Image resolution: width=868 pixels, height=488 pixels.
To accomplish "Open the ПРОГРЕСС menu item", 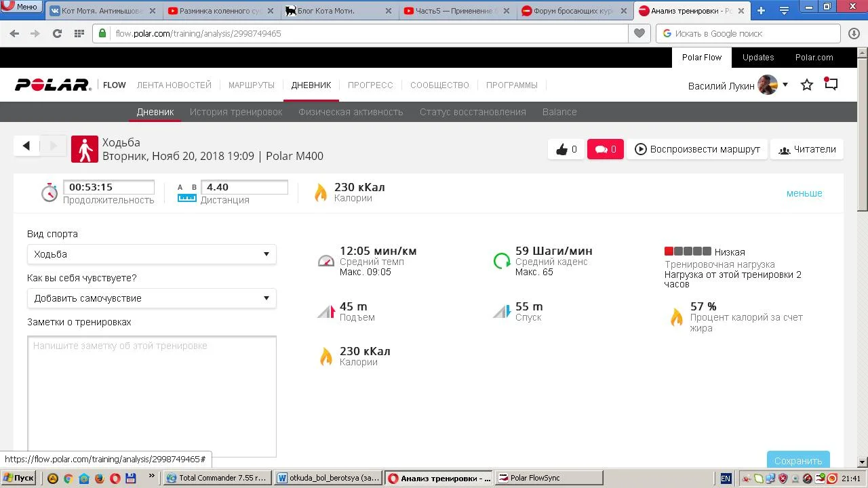I will coord(370,85).
